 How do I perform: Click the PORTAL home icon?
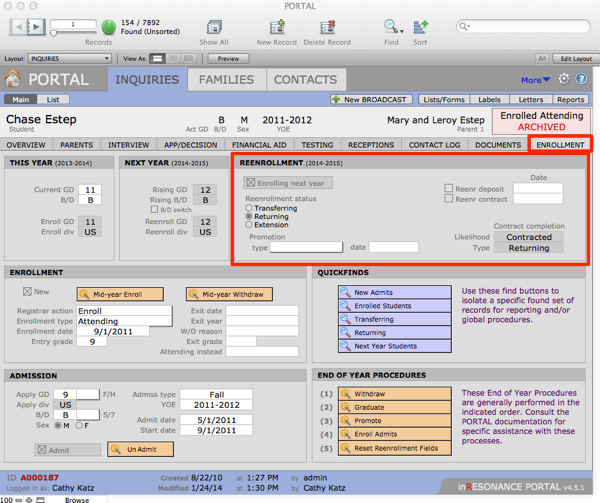coord(14,80)
